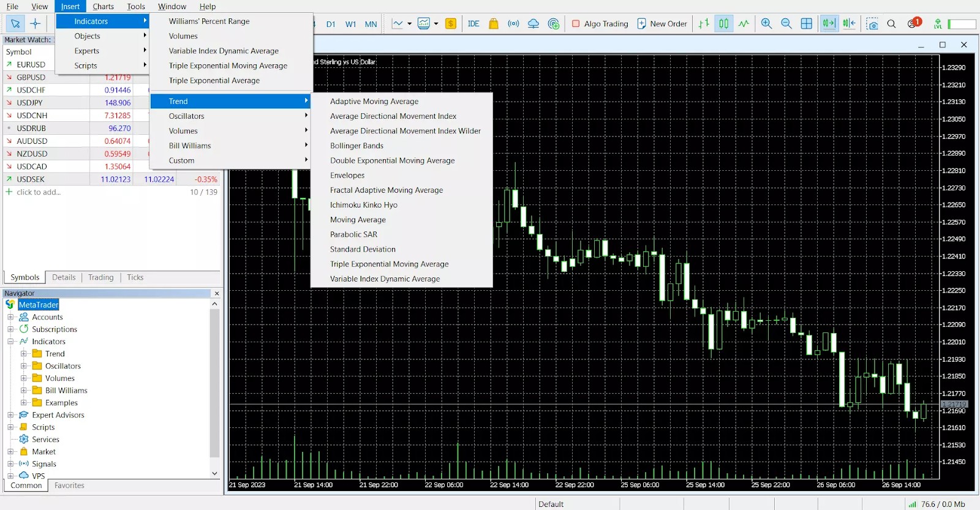The height and width of the screenshot is (510, 980).
Task: Open the Signals broadcast icon
Action: [513, 24]
